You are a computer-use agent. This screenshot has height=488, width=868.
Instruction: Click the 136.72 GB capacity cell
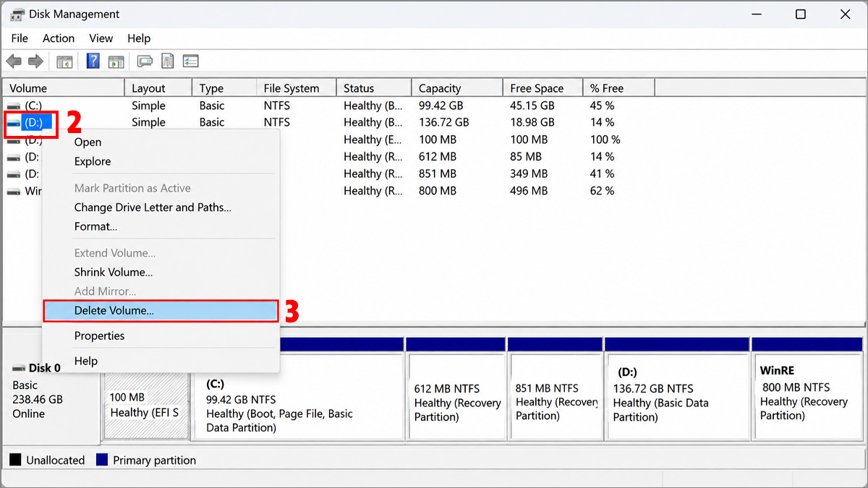pyautogui.click(x=444, y=123)
